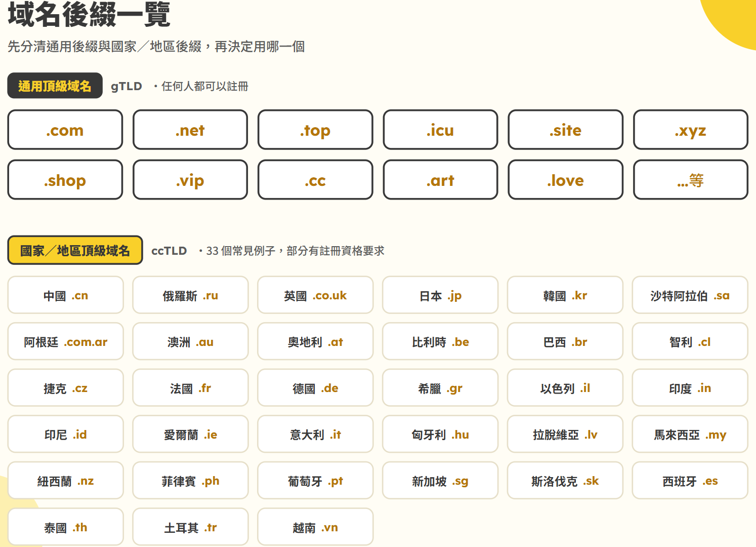This screenshot has width=756, height=547.
Task: Choose the 斯洛伐克 .sk card
Action: coord(565,480)
